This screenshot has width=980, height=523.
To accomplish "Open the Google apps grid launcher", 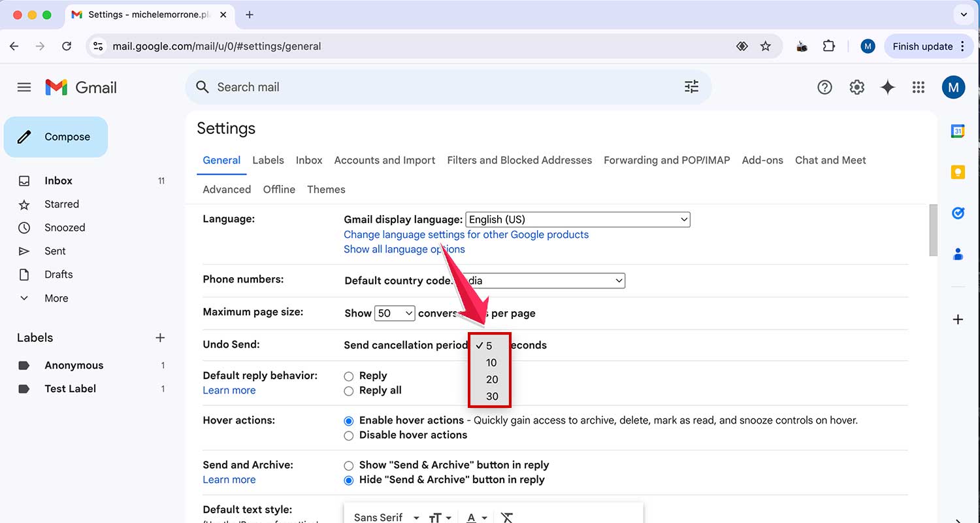I will (918, 87).
